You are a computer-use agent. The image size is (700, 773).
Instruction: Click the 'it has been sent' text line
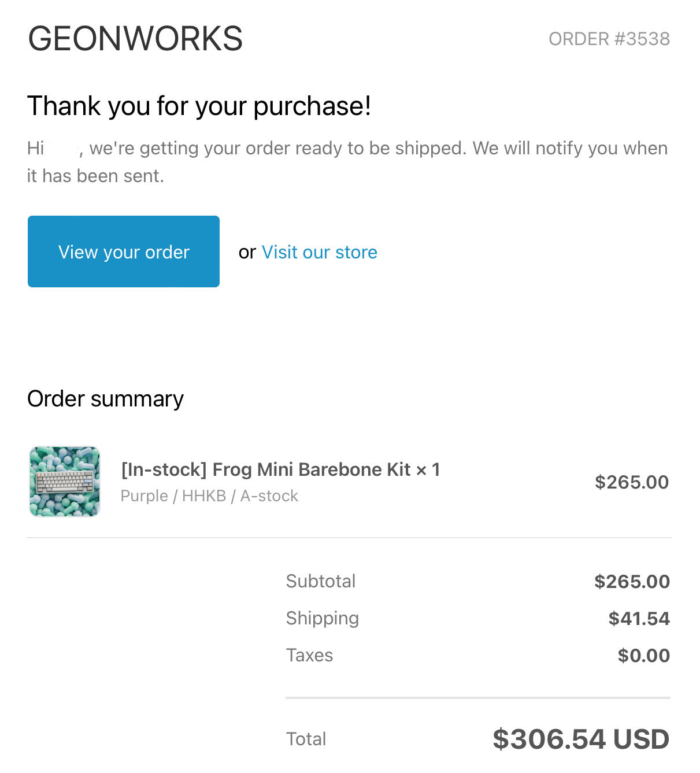[x=95, y=176]
